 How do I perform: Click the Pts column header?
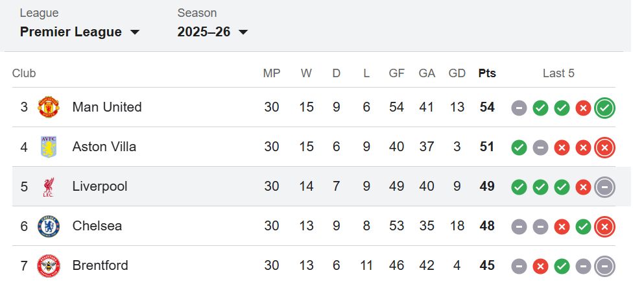(487, 73)
